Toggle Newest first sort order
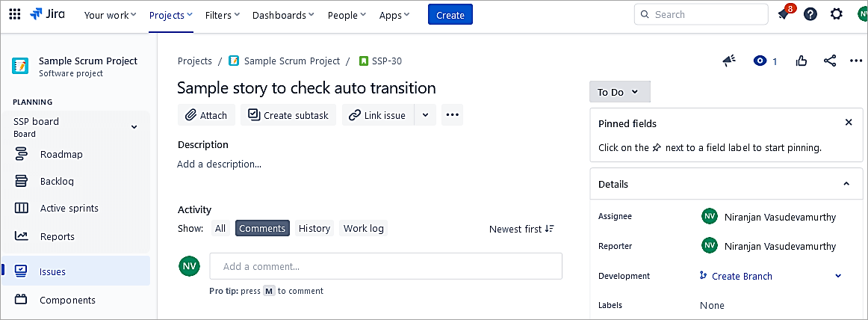The image size is (868, 320). coord(521,229)
